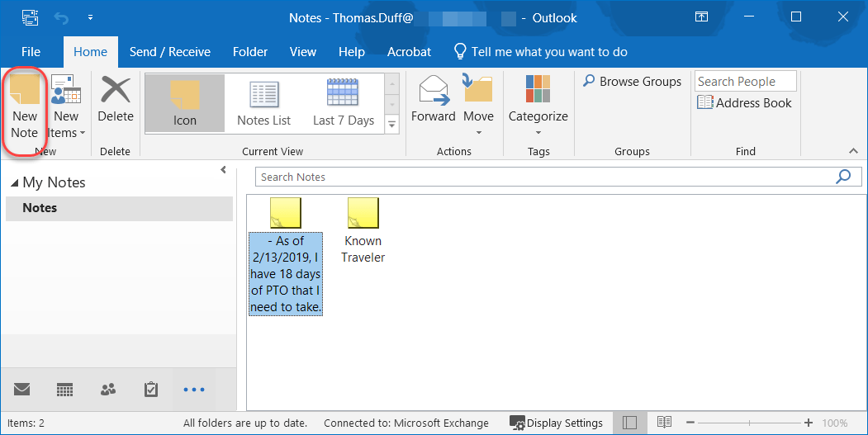Image resolution: width=868 pixels, height=435 pixels.
Task: Select the Home ribbon tab
Action: click(x=90, y=52)
